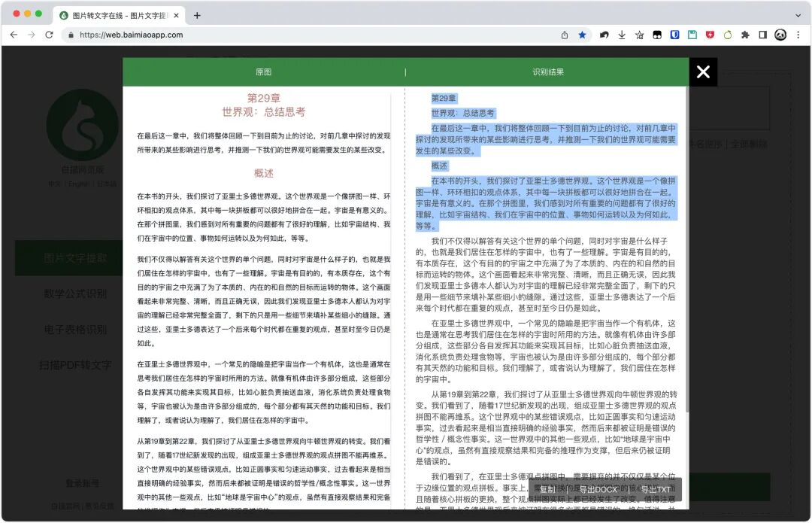Click the 第29章 title in original image

tap(264, 98)
